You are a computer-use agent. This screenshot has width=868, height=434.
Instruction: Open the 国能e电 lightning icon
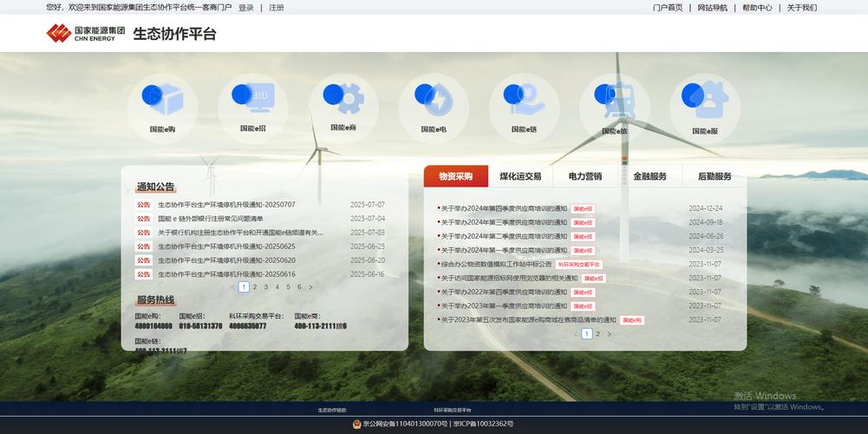(434, 99)
